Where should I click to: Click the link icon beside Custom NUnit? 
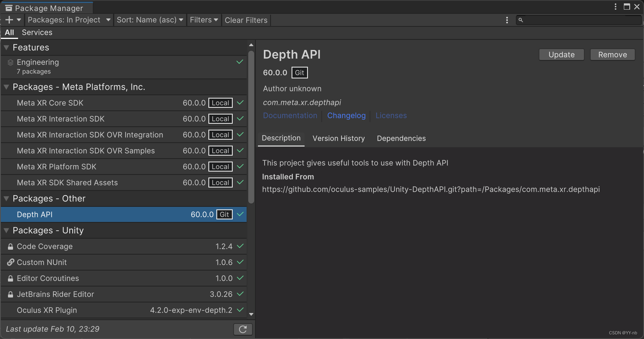11,263
